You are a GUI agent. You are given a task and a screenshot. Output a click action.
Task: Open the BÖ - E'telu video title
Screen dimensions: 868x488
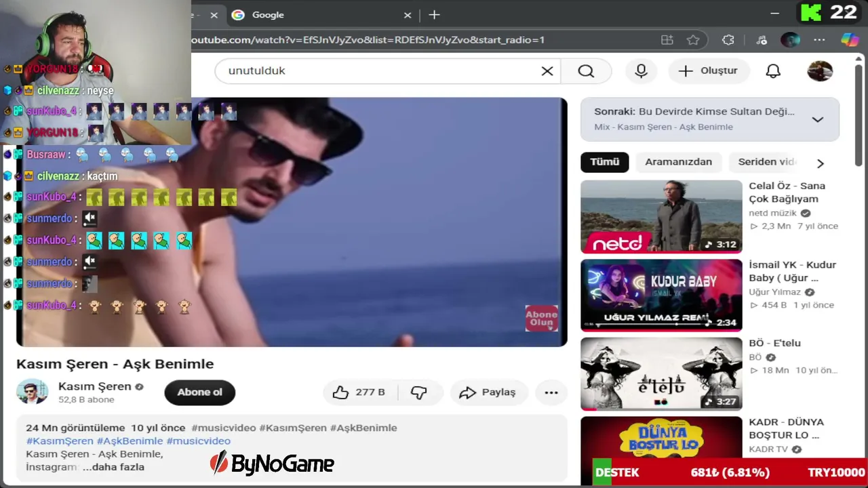tap(774, 343)
